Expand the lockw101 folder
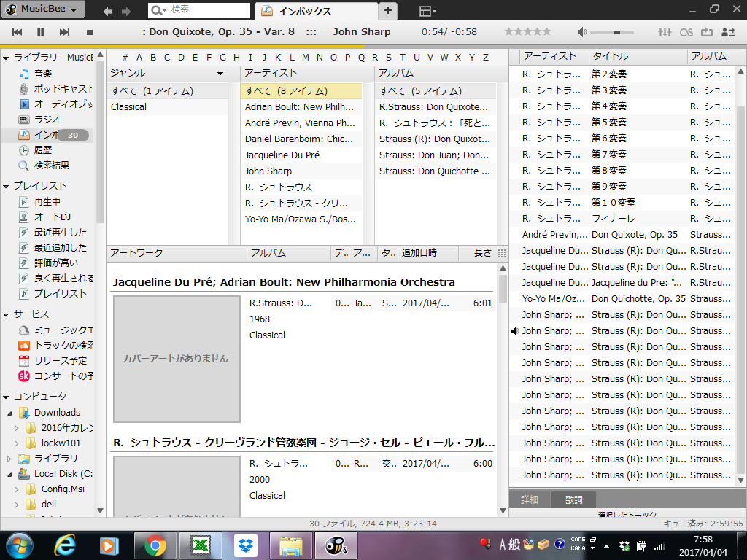 17,443
